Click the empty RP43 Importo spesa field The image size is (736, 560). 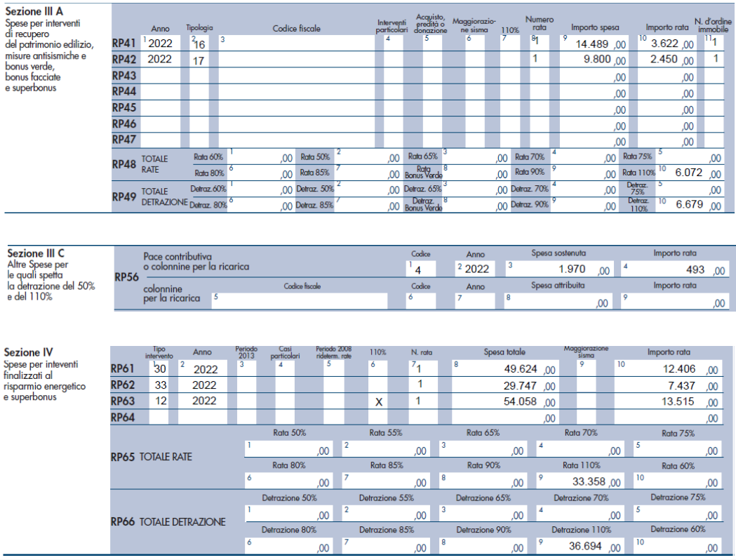(x=596, y=76)
